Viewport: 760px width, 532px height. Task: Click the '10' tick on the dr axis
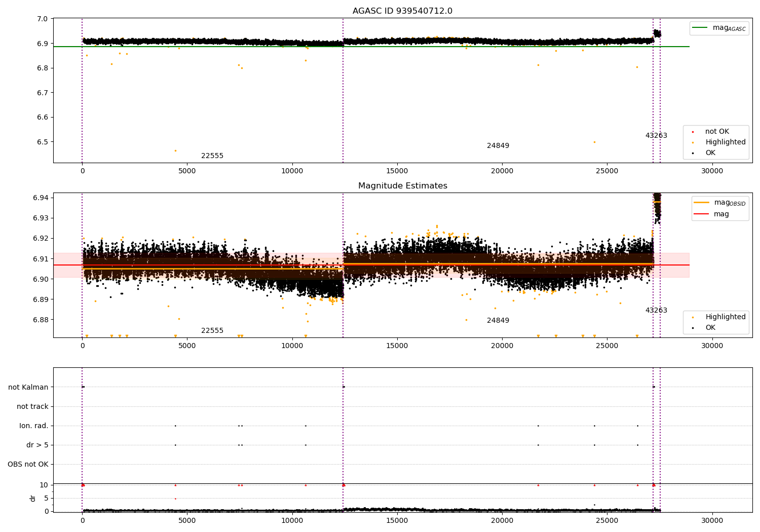point(44,485)
